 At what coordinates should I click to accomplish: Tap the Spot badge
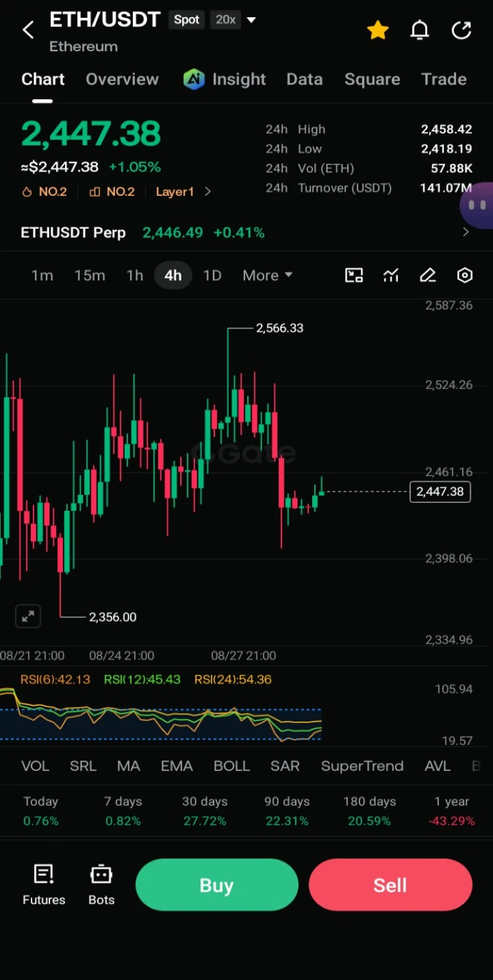pos(187,20)
